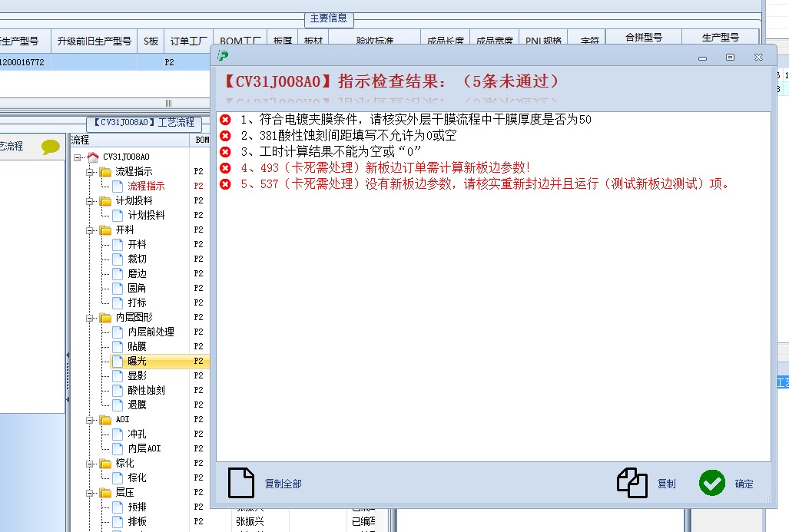Click the red error icon of item 2

point(225,136)
